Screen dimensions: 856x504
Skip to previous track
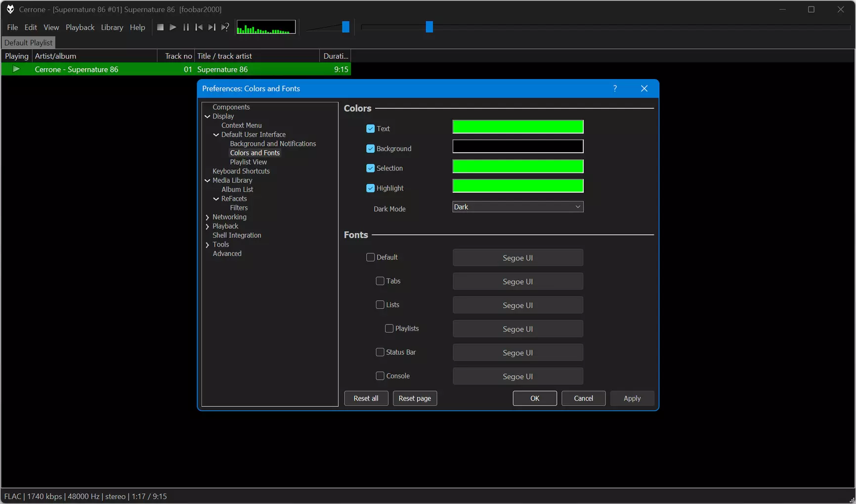199,27
